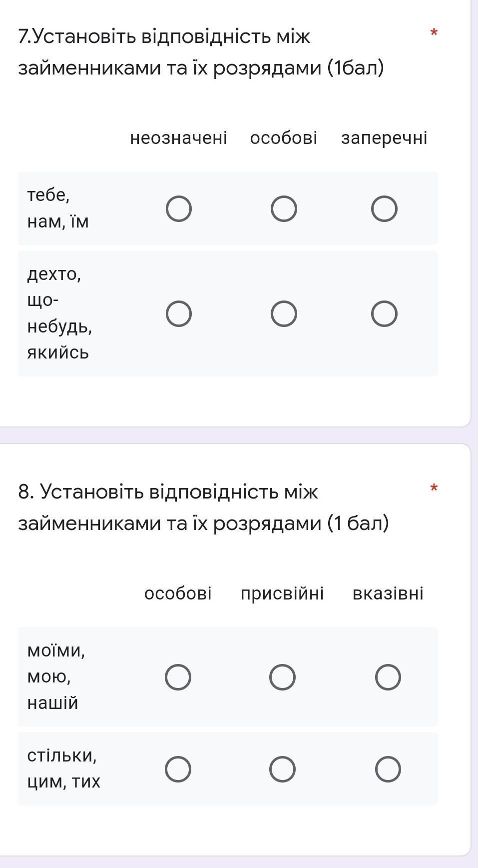Pick 'присвійні' for 'стільки, цим, тих'
478x868 pixels.
[x=282, y=769]
